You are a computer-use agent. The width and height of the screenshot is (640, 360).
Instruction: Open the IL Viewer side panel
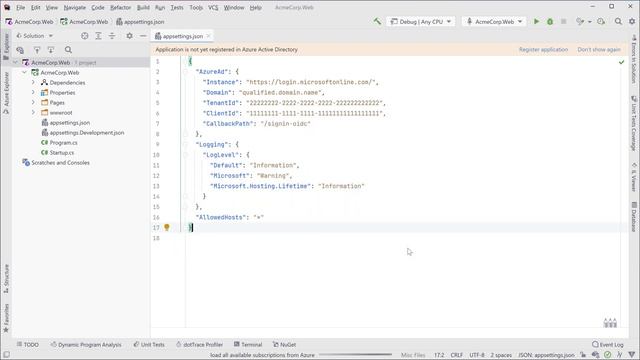tap(634, 177)
